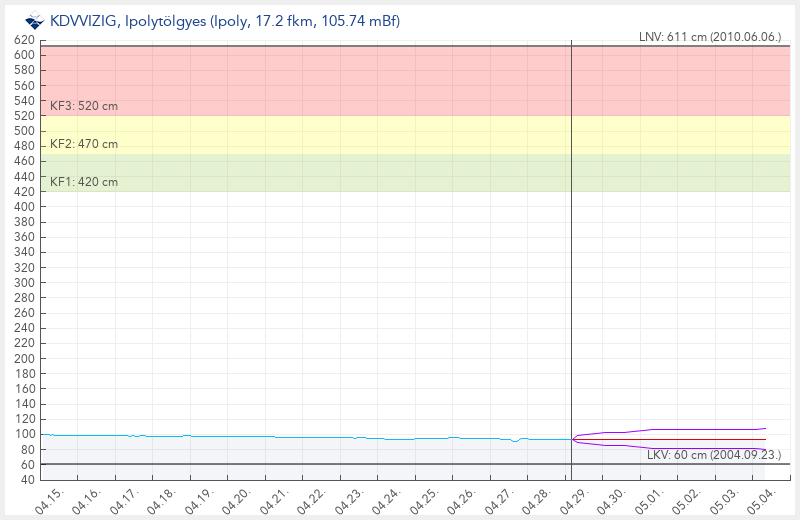Click the green KF1 flood level band
The image size is (800, 520).
(x=400, y=172)
